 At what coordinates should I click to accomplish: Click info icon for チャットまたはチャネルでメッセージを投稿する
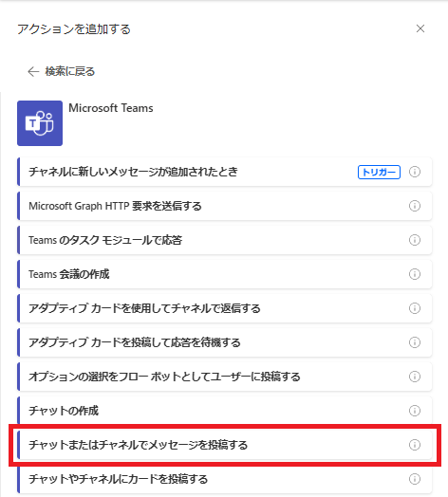click(x=415, y=445)
